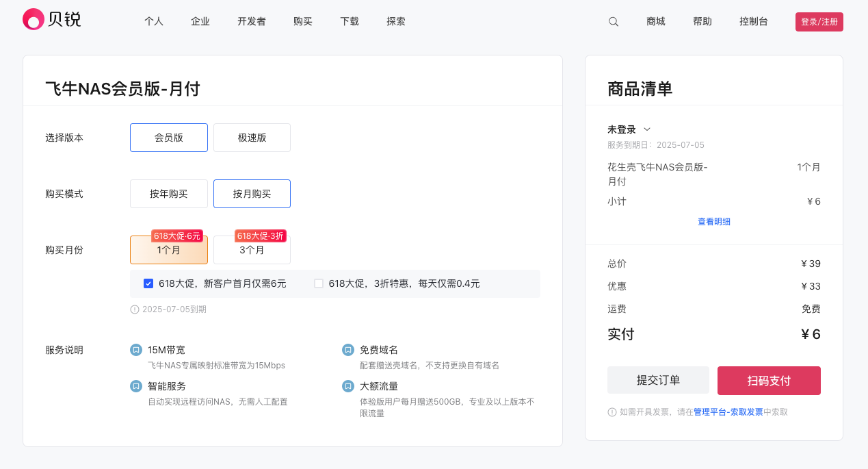
Task: Expand the 未登录 account dropdown arrow
Action: pos(647,129)
